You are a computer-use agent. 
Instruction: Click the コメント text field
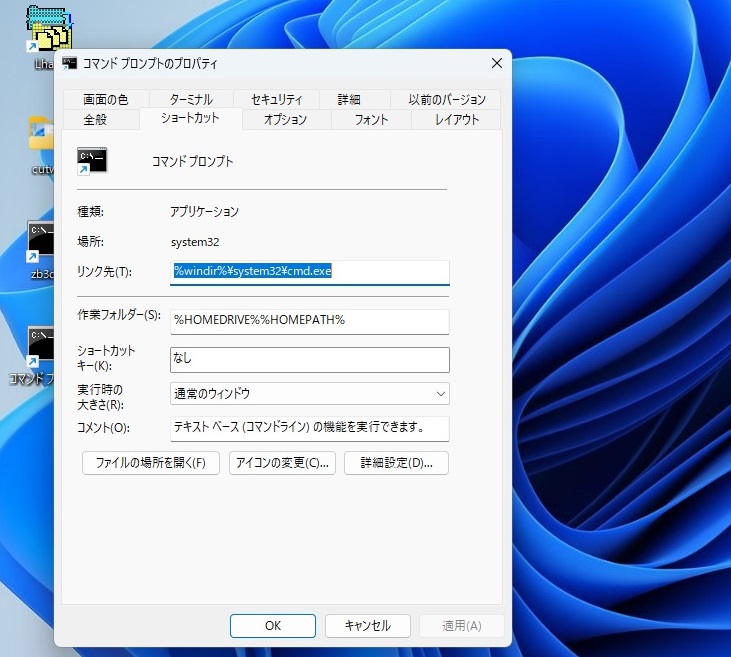pos(310,428)
